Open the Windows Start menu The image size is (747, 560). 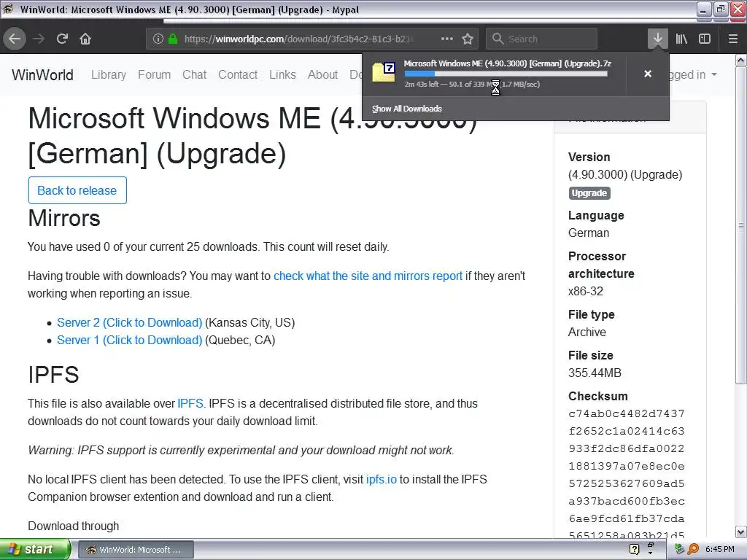point(35,549)
